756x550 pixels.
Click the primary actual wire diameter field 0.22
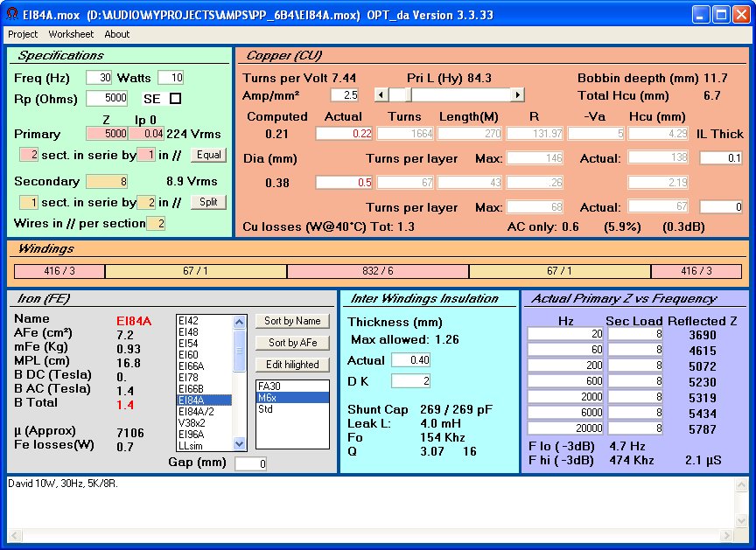[344, 134]
